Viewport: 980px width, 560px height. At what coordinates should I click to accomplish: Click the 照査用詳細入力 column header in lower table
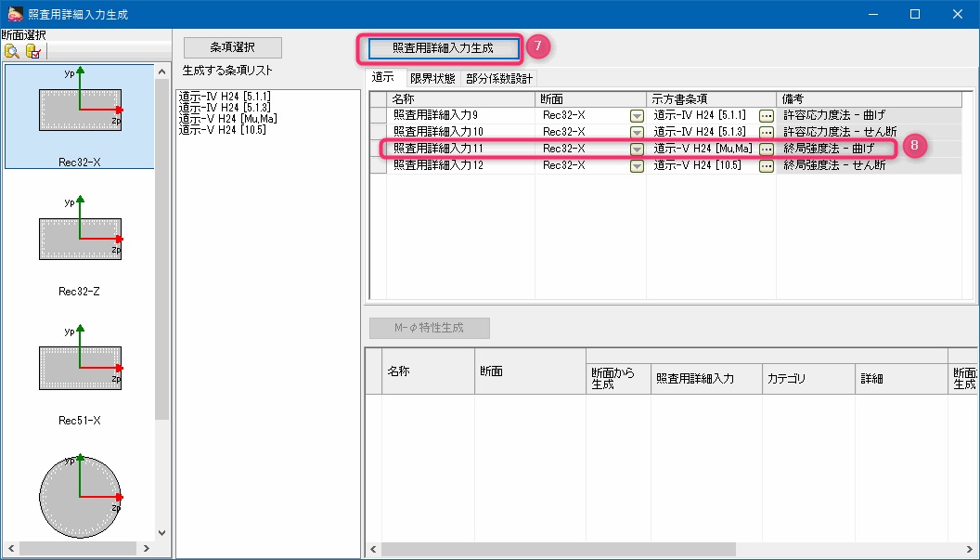[x=706, y=379]
